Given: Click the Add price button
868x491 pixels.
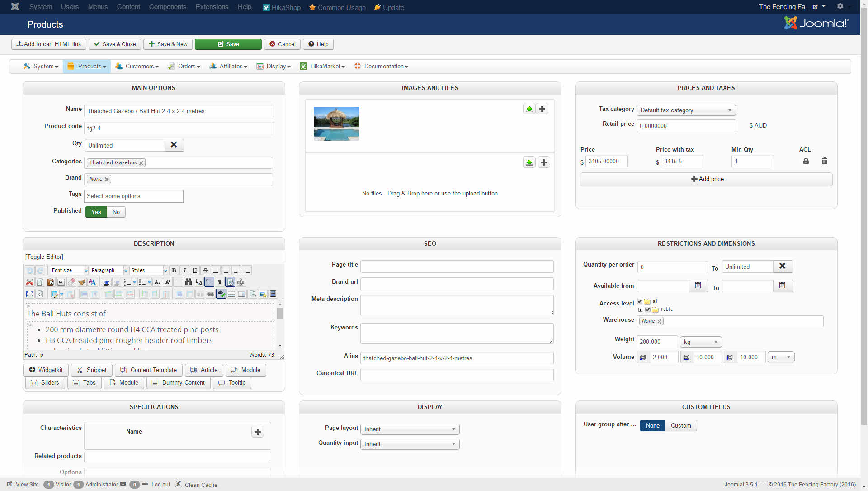Looking at the screenshot, I should (x=706, y=179).
